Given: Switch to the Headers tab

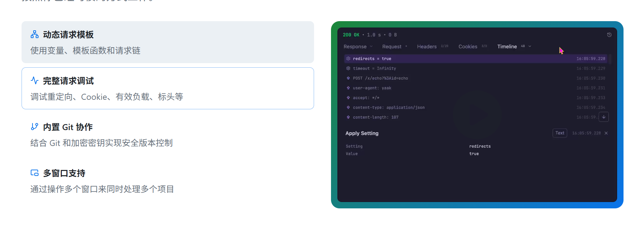Looking at the screenshot, I should coord(427,47).
